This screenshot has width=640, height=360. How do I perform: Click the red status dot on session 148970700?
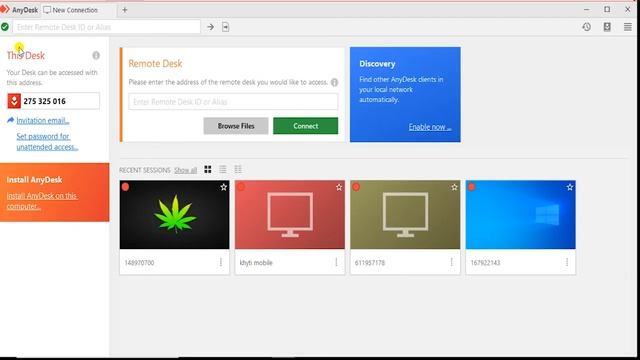125,187
